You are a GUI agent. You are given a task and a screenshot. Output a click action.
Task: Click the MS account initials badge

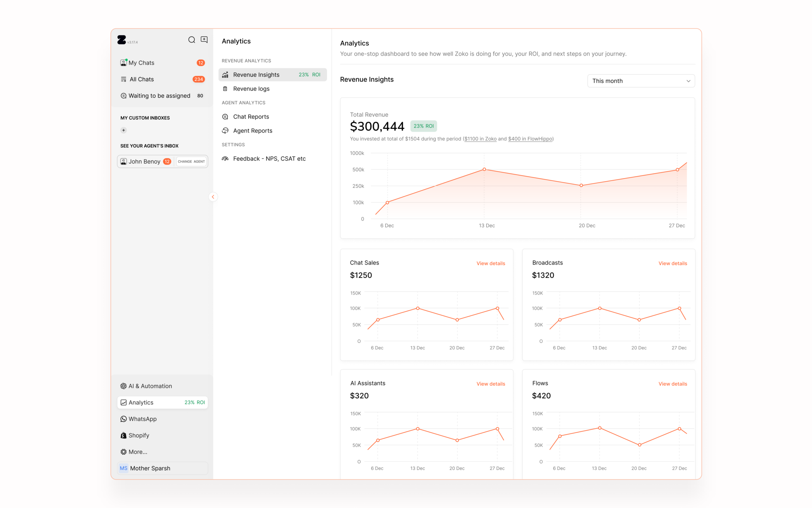[x=123, y=468]
